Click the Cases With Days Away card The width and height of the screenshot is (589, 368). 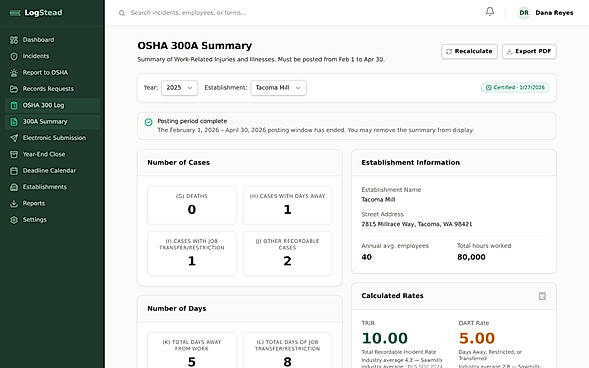(x=287, y=205)
